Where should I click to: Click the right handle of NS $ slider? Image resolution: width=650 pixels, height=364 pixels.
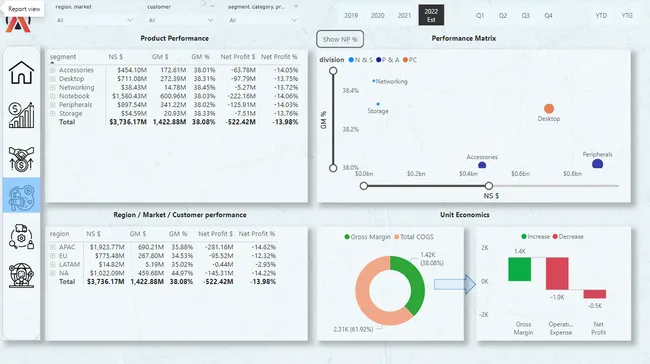coord(489,186)
